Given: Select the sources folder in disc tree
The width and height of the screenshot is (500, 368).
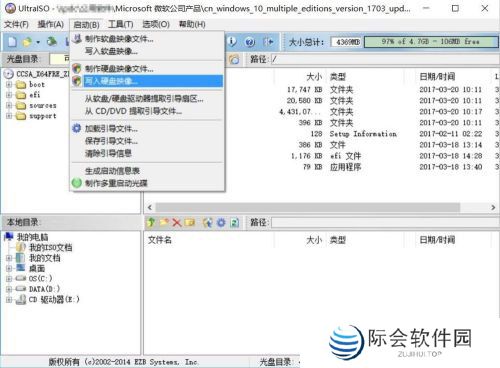Looking at the screenshot, I should [x=43, y=106].
